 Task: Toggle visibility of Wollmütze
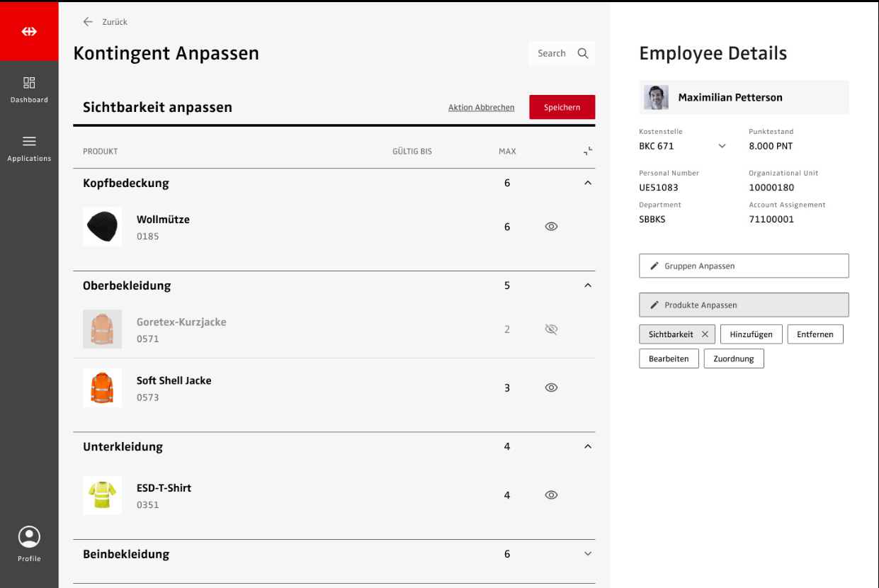click(x=551, y=227)
